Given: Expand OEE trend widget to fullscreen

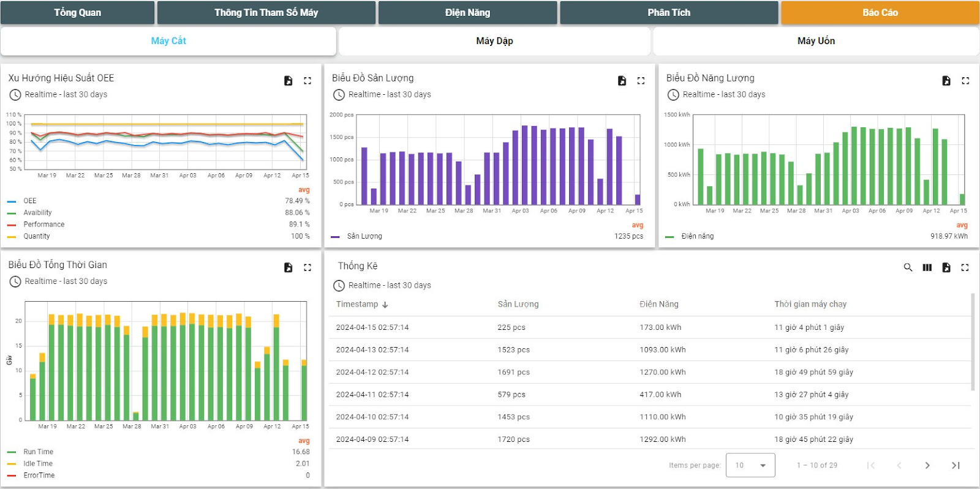Looking at the screenshot, I should tap(307, 81).
